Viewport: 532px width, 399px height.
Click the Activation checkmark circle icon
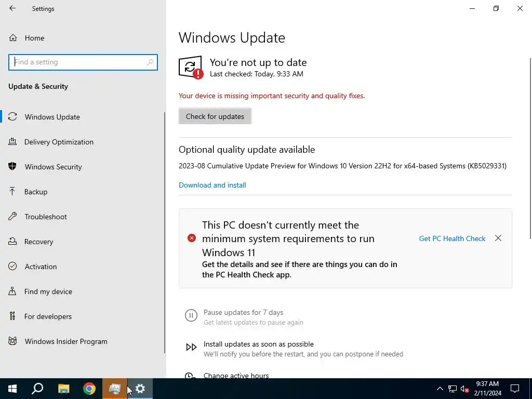(12, 266)
